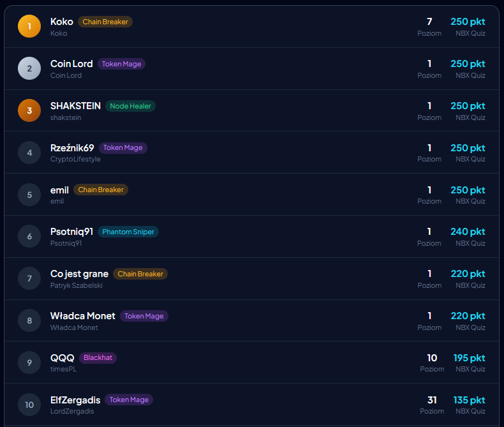This screenshot has height=427, width=504.
Task: Click ElfZergadis's 135 pkt score
Action: pos(469,400)
